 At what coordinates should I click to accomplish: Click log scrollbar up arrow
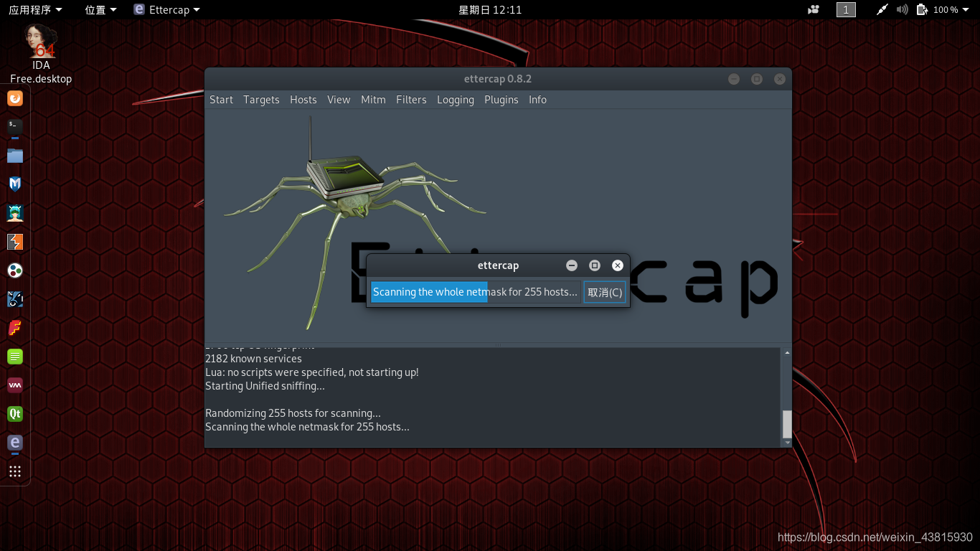787,353
